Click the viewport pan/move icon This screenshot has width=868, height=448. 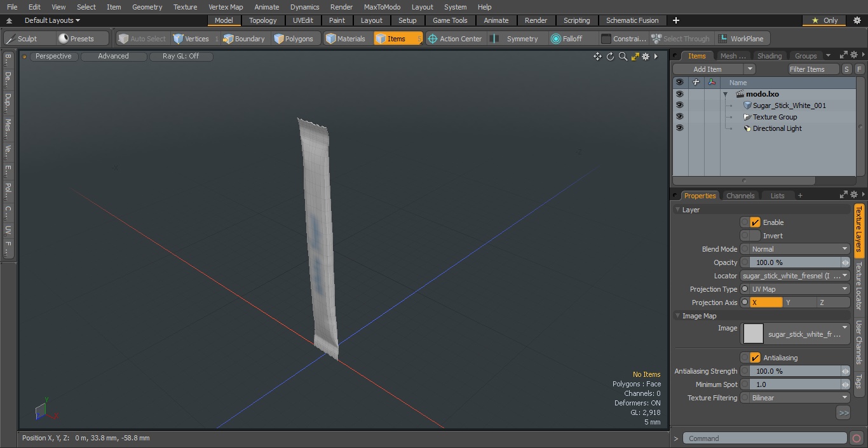point(597,57)
